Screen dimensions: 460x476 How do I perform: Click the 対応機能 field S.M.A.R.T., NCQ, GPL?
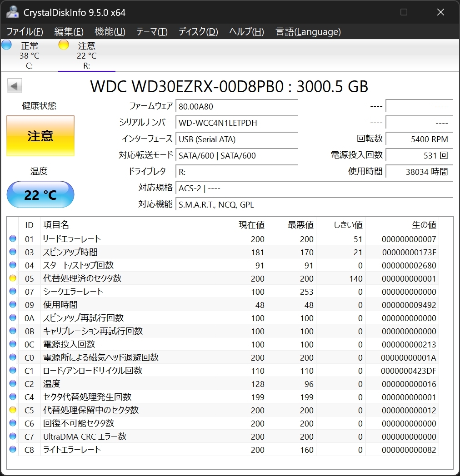315,204
